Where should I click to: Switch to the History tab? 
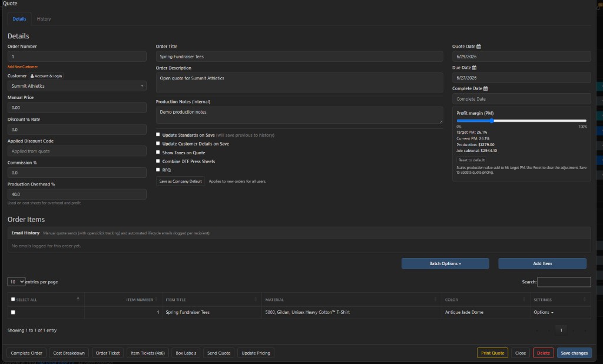(44, 19)
